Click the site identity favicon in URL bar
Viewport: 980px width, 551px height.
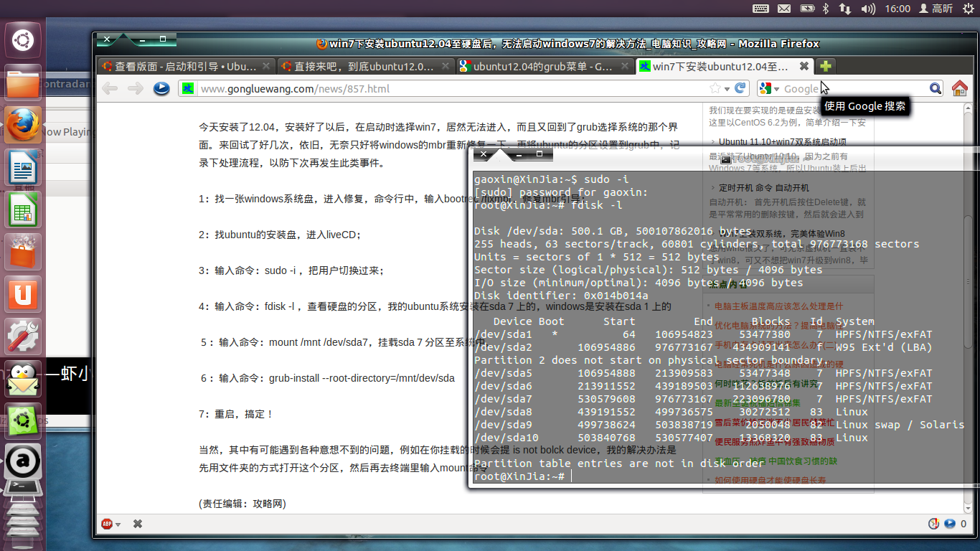pyautogui.click(x=188, y=88)
